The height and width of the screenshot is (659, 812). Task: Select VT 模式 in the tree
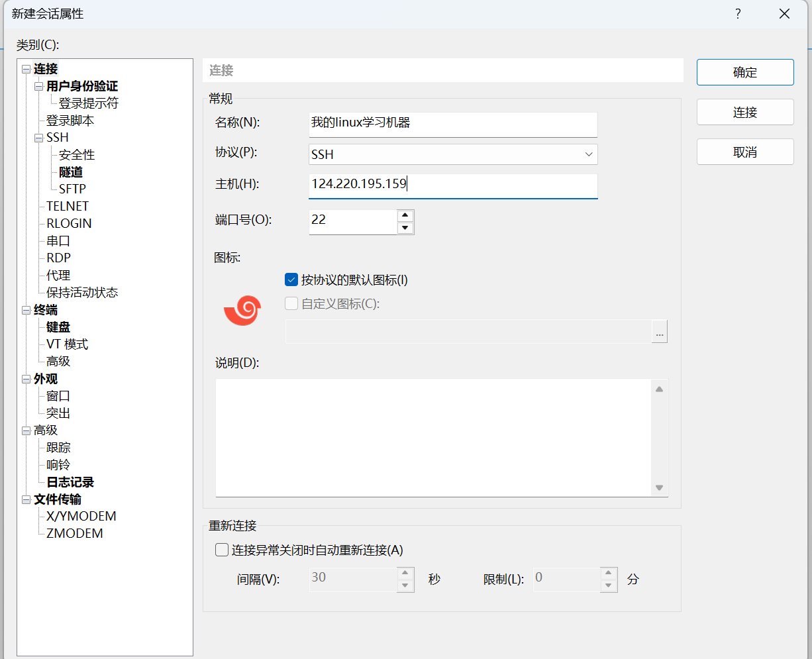[68, 344]
